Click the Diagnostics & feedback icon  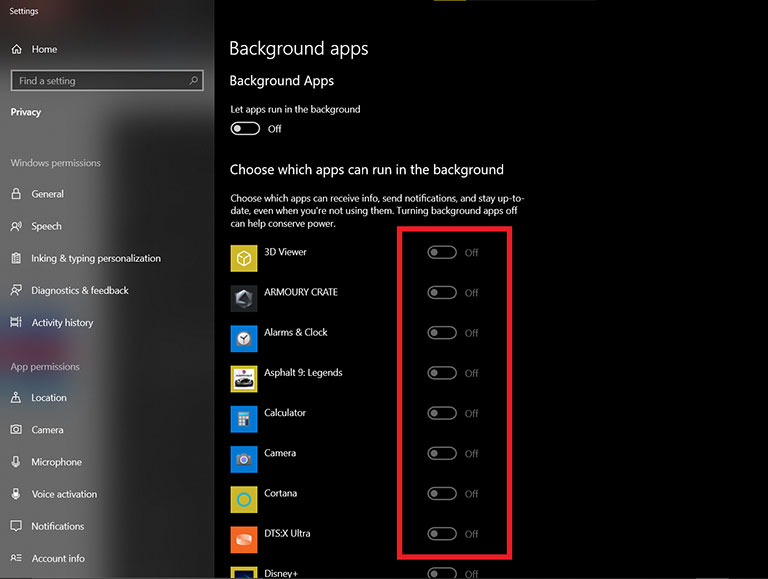(16, 290)
